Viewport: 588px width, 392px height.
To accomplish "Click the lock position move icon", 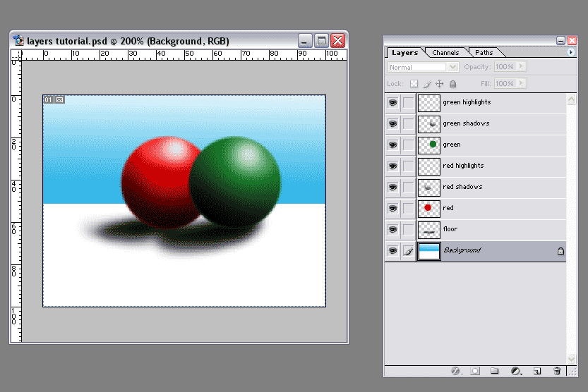I will click(x=440, y=83).
